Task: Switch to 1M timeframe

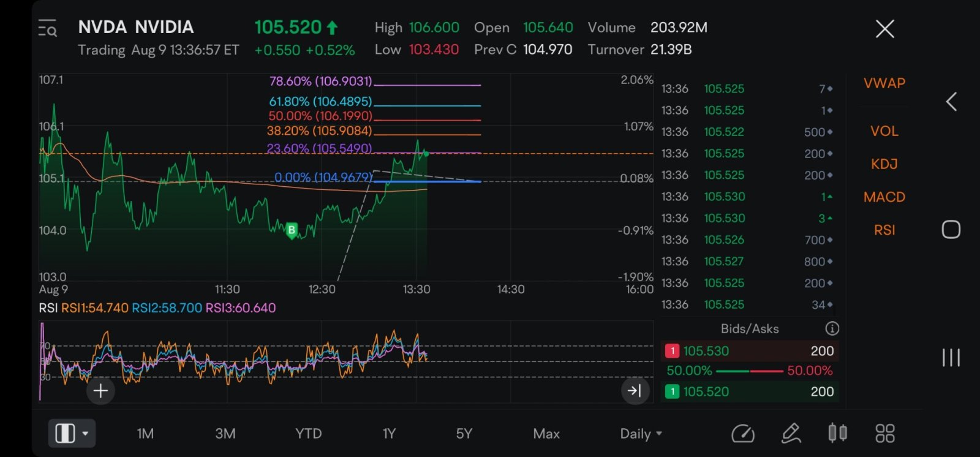Action: (x=145, y=434)
